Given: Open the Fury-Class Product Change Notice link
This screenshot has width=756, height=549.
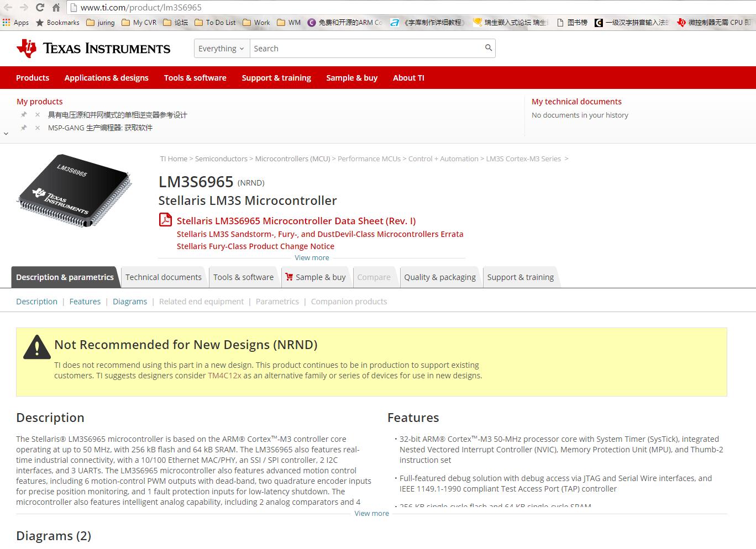Looking at the screenshot, I should tap(255, 246).
